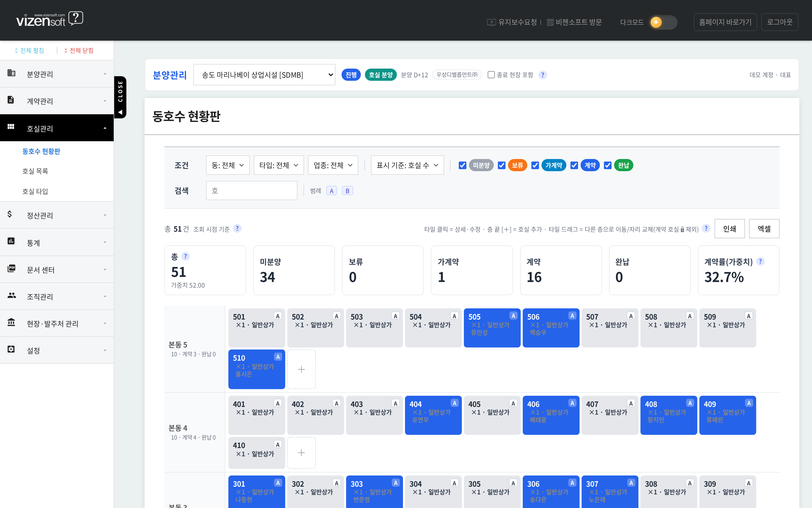Screen dimensions: 812x508
Task: Click 전체 닫힘 collapse all link
Action: pyautogui.click(x=79, y=50)
